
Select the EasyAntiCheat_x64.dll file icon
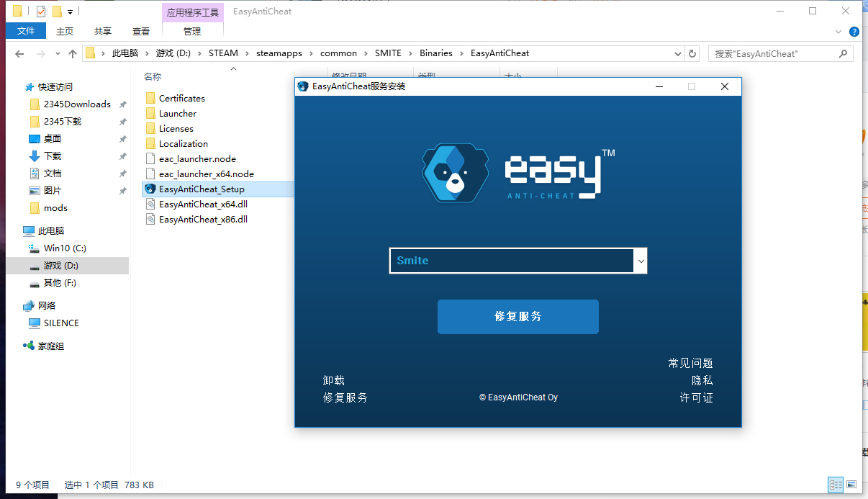point(150,204)
